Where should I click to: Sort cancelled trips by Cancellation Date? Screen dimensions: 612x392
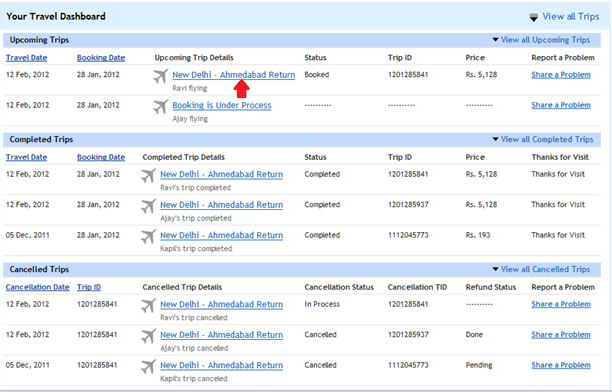pos(37,287)
